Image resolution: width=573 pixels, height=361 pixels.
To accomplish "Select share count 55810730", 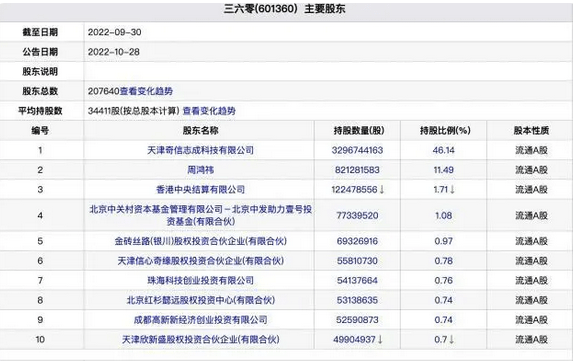I will tap(357, 261).
